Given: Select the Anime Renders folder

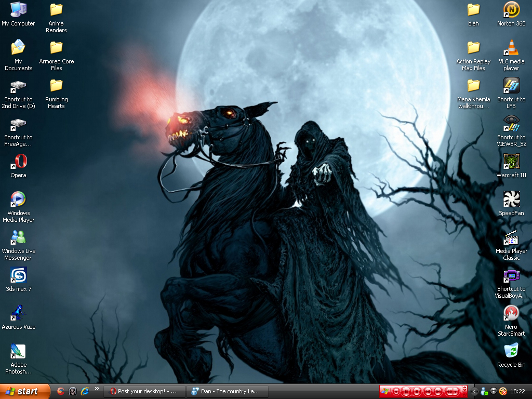Looking at the screenshot, I should pyautogui.click(x=56, y=18).
